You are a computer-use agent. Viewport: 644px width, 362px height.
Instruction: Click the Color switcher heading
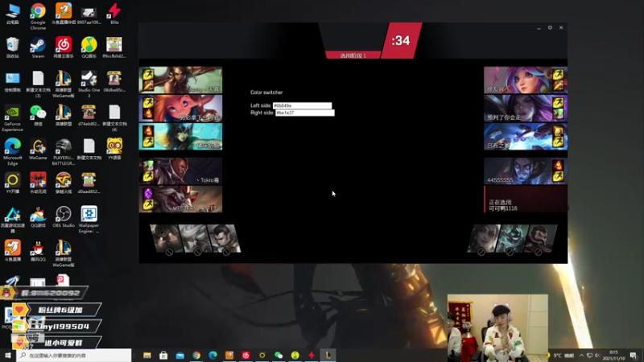(266, 93)
